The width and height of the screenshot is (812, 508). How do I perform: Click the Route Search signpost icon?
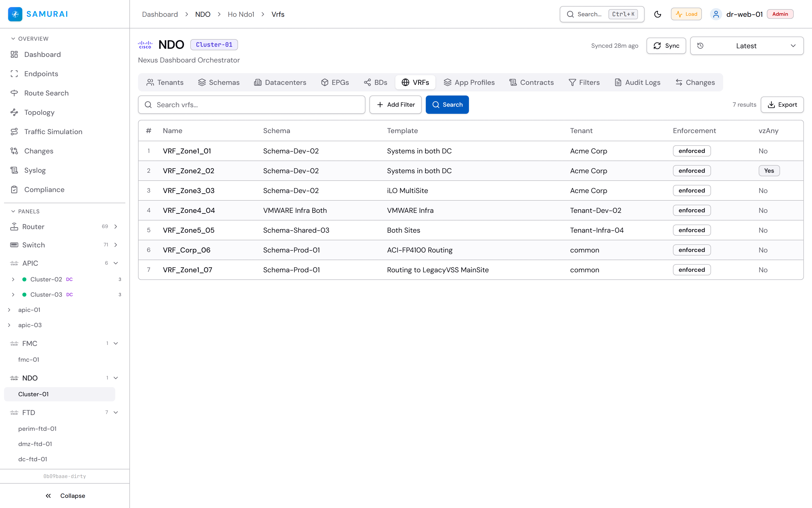click(14, 93)
